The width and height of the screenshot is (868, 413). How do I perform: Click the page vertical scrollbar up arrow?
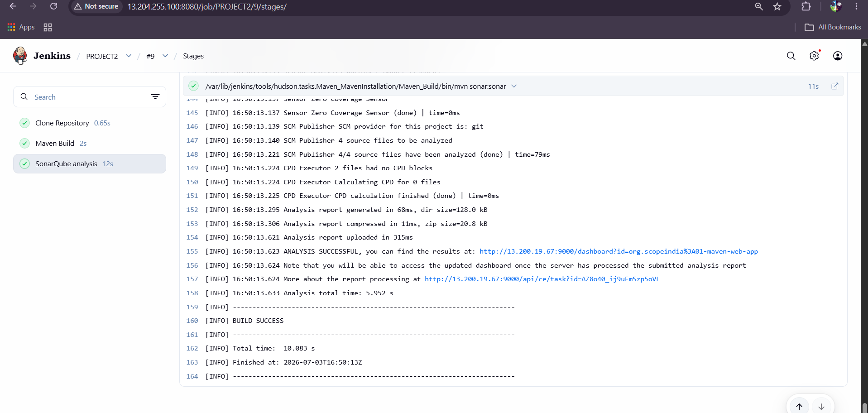coord(864,44)
